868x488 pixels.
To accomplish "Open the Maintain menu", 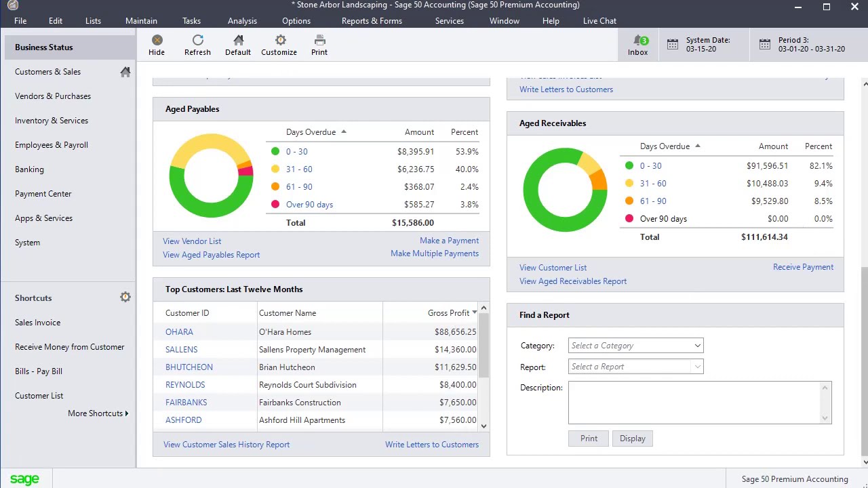I will [x=141, y=21].
